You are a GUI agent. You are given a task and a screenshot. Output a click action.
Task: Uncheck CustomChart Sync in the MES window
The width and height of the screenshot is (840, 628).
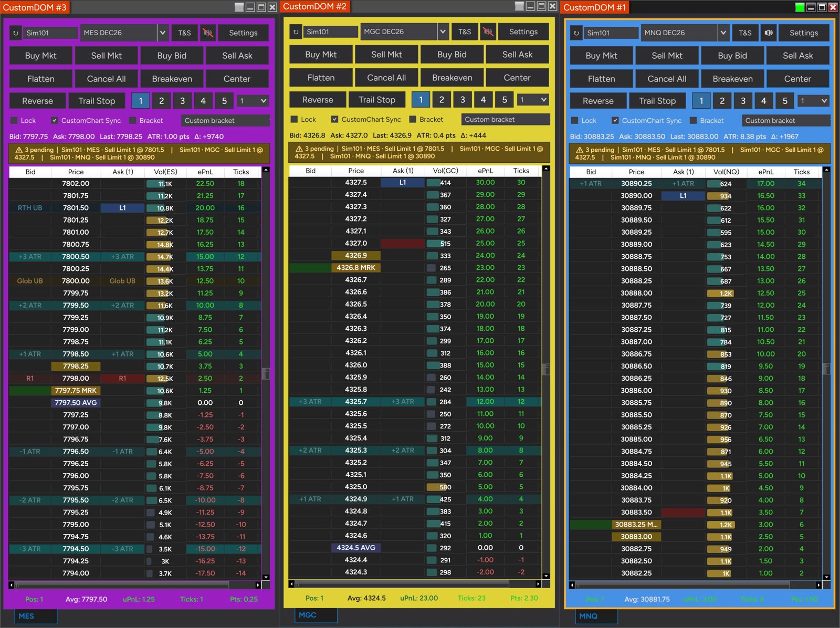55,121
